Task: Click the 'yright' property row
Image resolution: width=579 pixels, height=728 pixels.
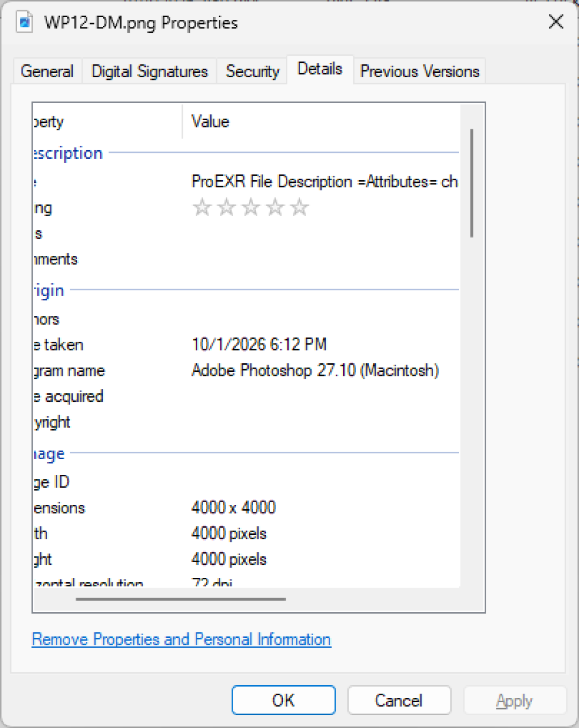Action: coord(246,422)
